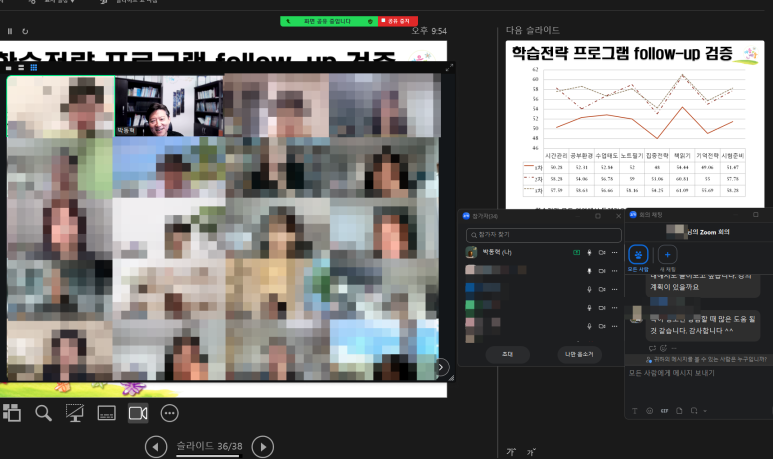Toggle fourth participant's microphone icon
This screenshot has width=773, height=459.
[589, 308]
